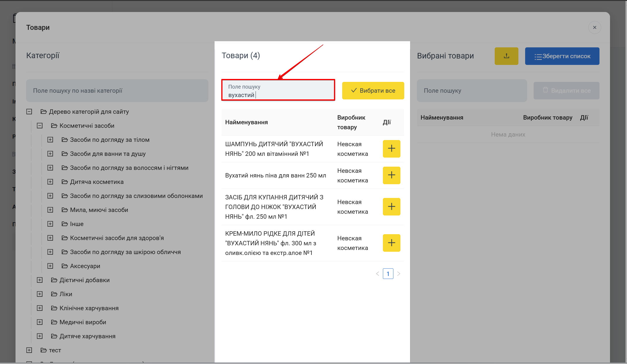Image resolution: width=627 pixels, height=364 pixels.
Task: Expand Засоби для ванни та душу
Action: point(50,154)
